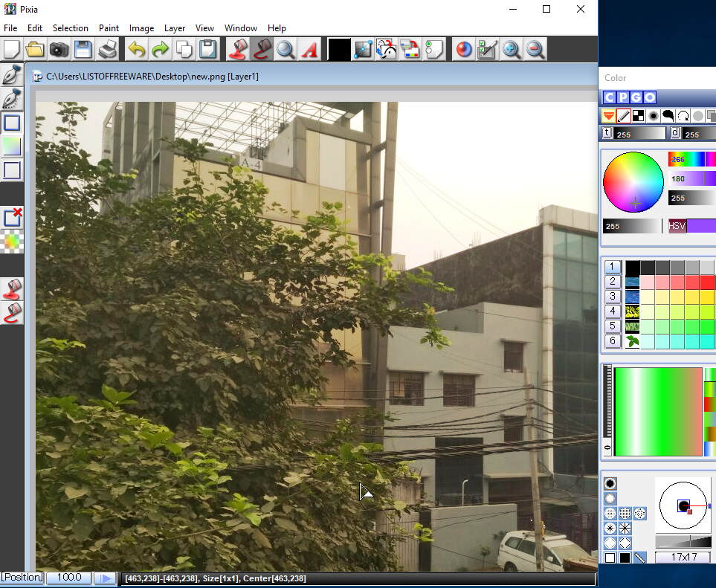Select the pouring paint bucket in top toolbar
The height and width of the screenshot is (588, 716).
(x=238, y=49)
